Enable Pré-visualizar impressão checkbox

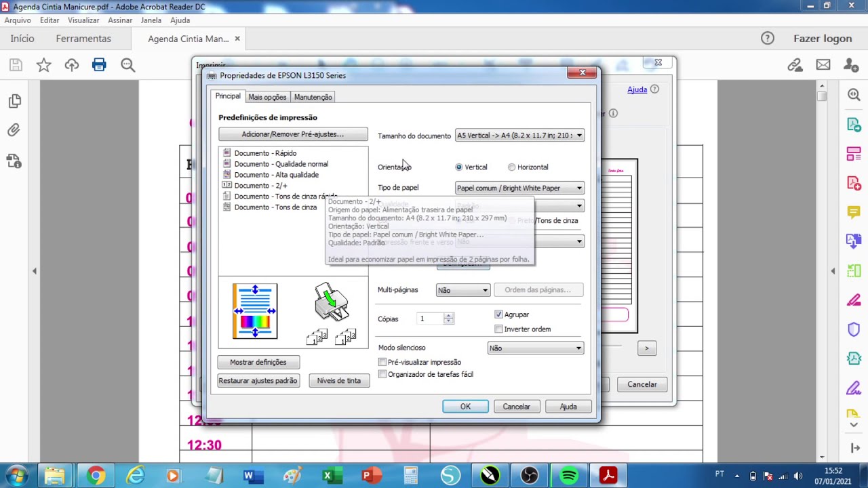click(x=382, y=363)
